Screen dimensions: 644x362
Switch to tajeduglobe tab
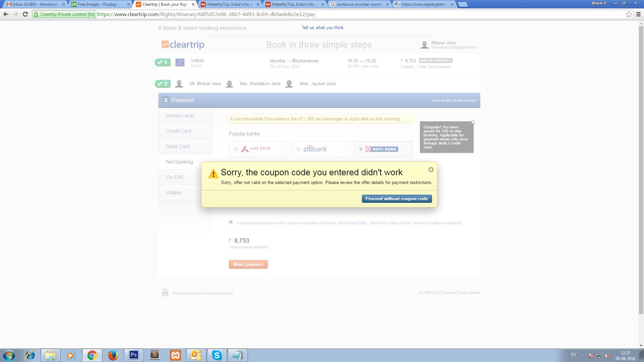pyautogui.click(x=424, y=4)
